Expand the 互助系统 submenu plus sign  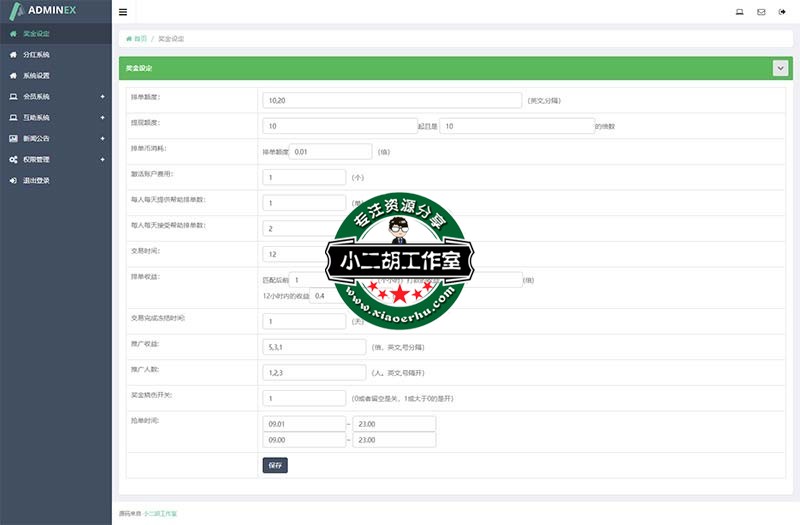click(x=102, y=117)
